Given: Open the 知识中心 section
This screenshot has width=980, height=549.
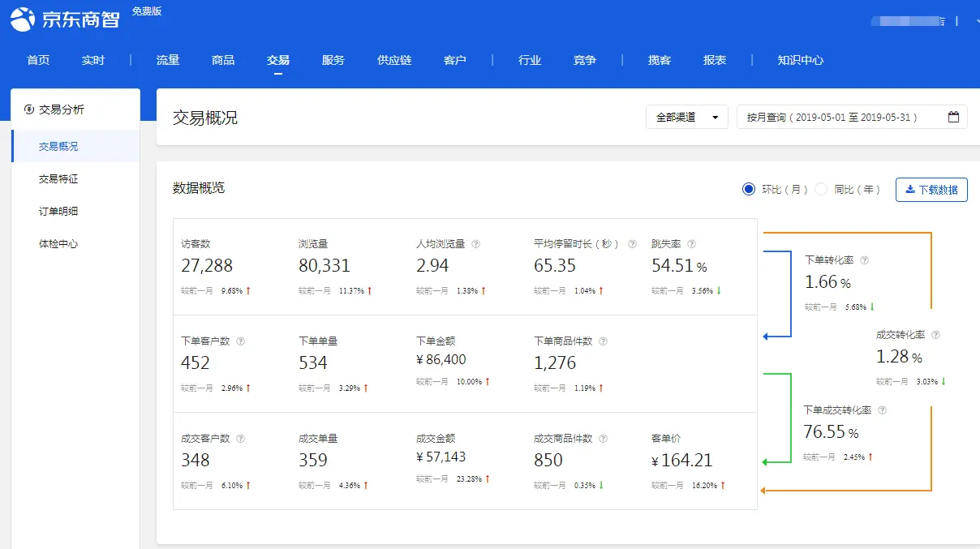Looking at the screenshot, I should [800, 59].
